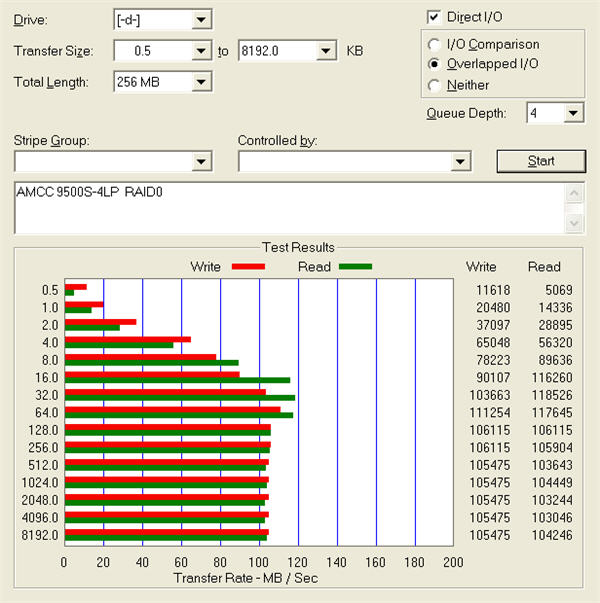This screenshot has width=600, height=603.
Task: Open the Drive dropdown
Action: tap(201, 19)
